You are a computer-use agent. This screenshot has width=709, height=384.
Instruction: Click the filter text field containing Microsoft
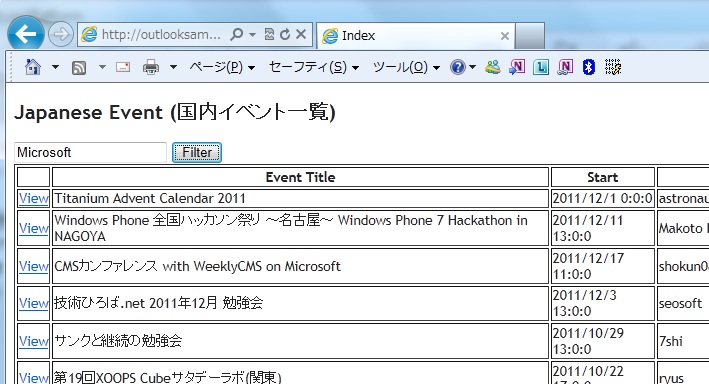click(90, 152)
